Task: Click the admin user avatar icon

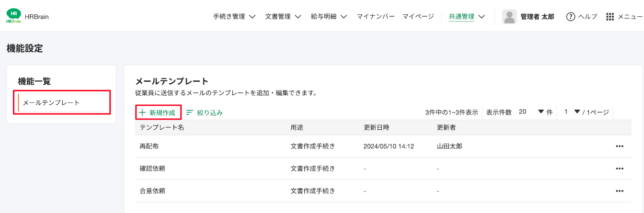Action: (x=509, y=17)
